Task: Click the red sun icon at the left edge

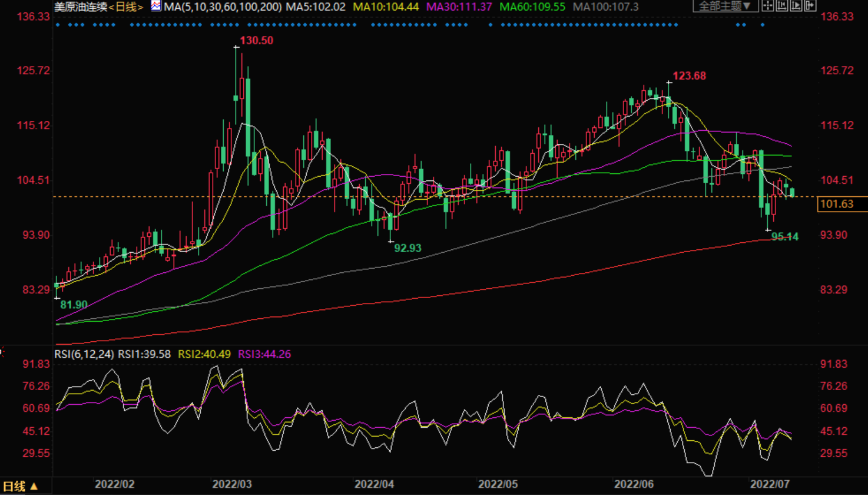Action: point(2,352)
